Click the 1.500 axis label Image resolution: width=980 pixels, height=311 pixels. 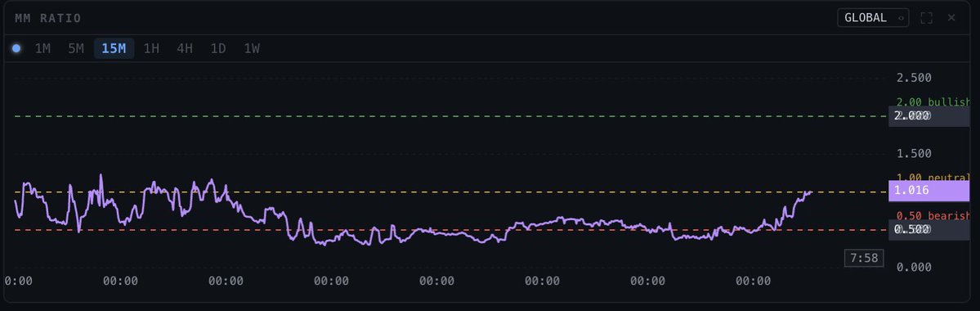click(914, 153)
